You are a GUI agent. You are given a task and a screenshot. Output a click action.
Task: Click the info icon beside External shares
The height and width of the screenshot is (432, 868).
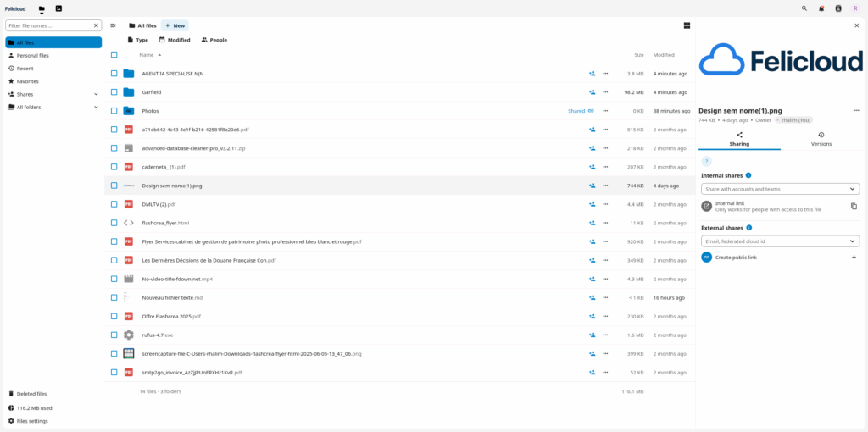pos(749,227)
